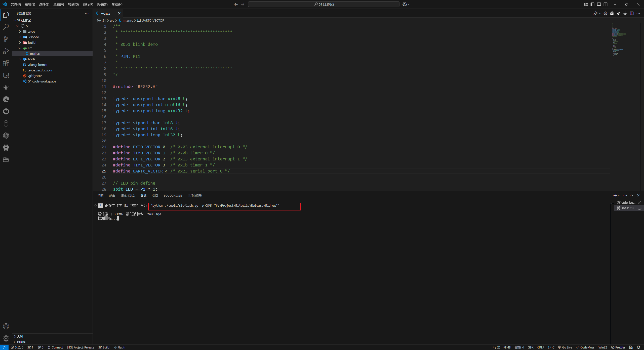Open new terminal profile dropdown
This screenshot has width=644, height=350.
click(619, 195)
